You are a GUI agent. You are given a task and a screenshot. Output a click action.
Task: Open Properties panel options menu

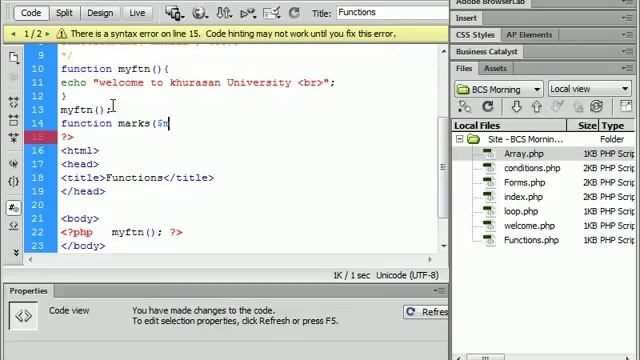[440, 291]
